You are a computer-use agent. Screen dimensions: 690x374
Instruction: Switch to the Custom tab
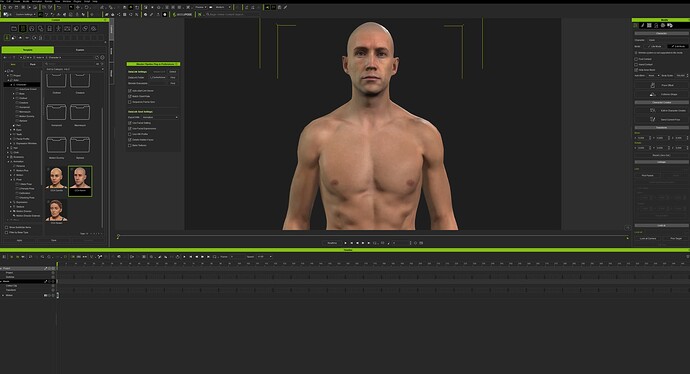(x=80, y=50)
